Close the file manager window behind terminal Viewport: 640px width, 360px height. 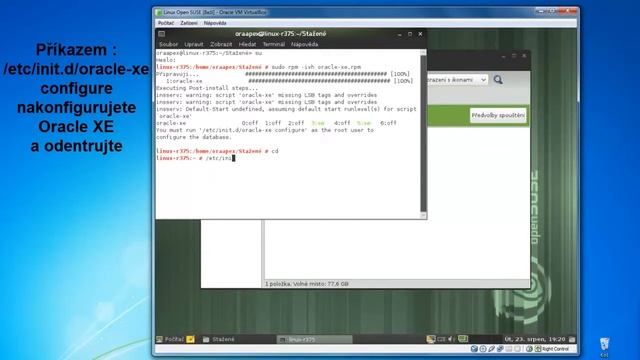pos(524,56)
